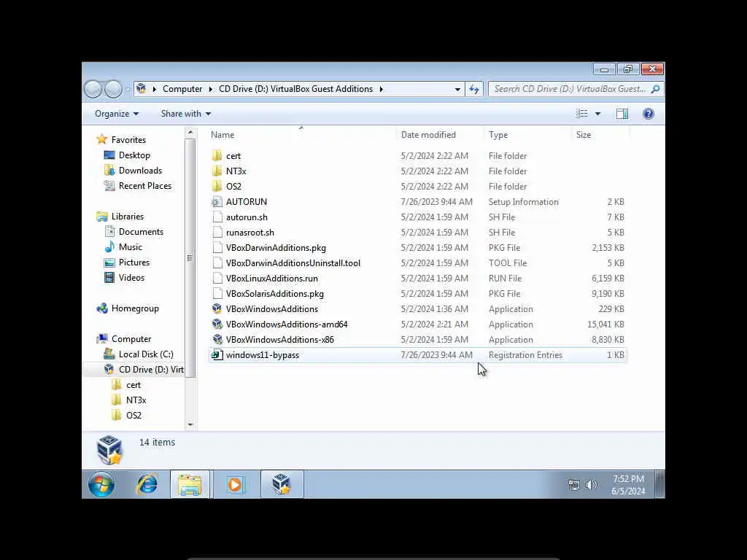Open Windows Start orb

click(101, 485)
